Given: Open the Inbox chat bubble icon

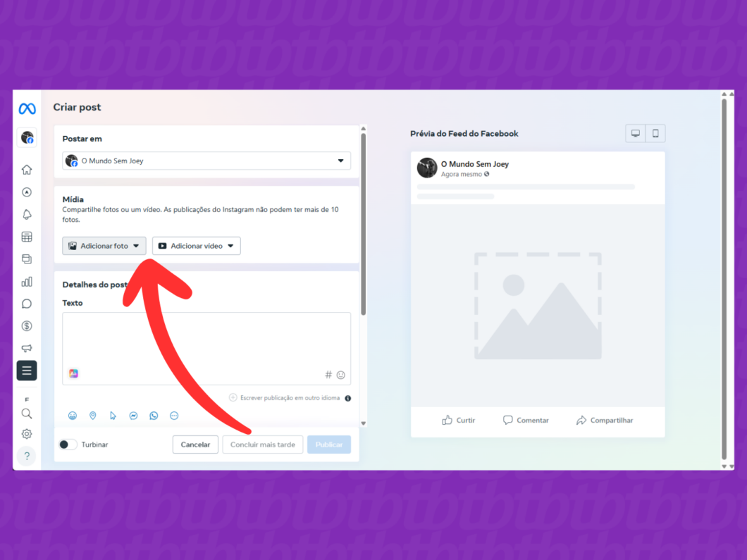Looking at the screenshot, I should [x=27, y=304].
